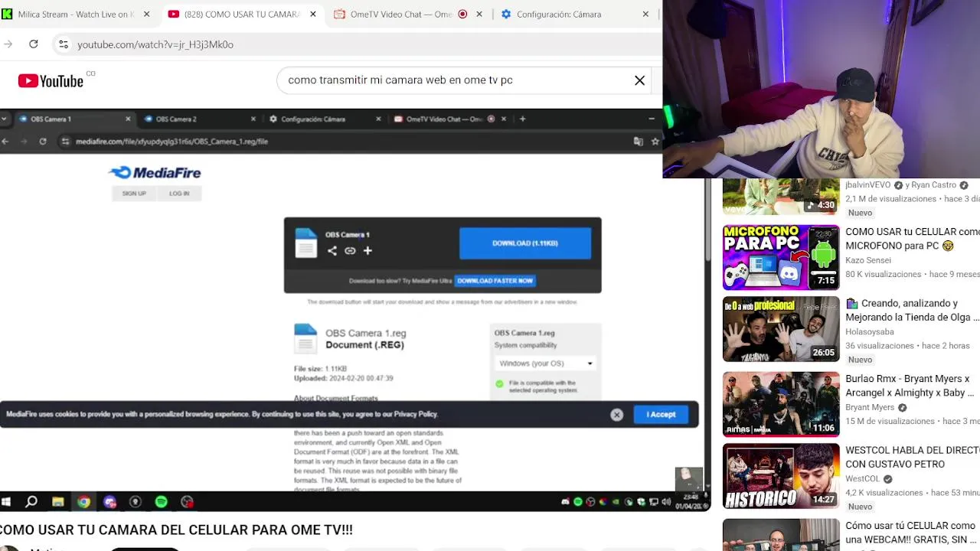Click DOWNLOAD FASTER NOW button
Viewport: 980px width, 551px height.
click(x=495, y=281)
